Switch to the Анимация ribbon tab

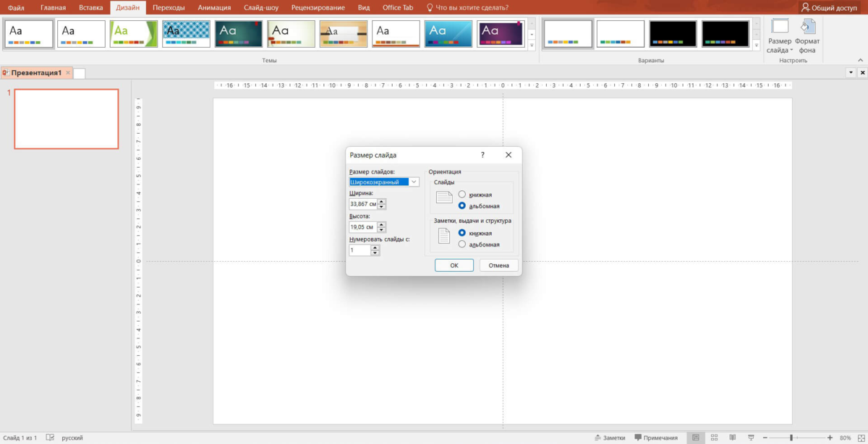point(214,7)
